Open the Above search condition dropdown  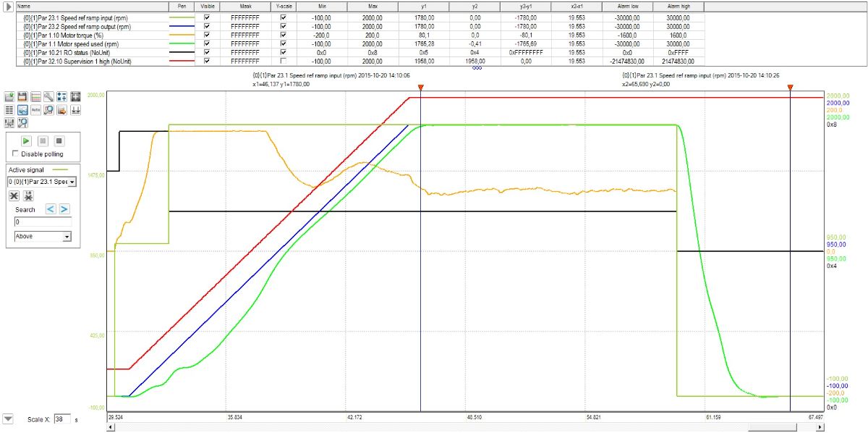coord(67,236)
